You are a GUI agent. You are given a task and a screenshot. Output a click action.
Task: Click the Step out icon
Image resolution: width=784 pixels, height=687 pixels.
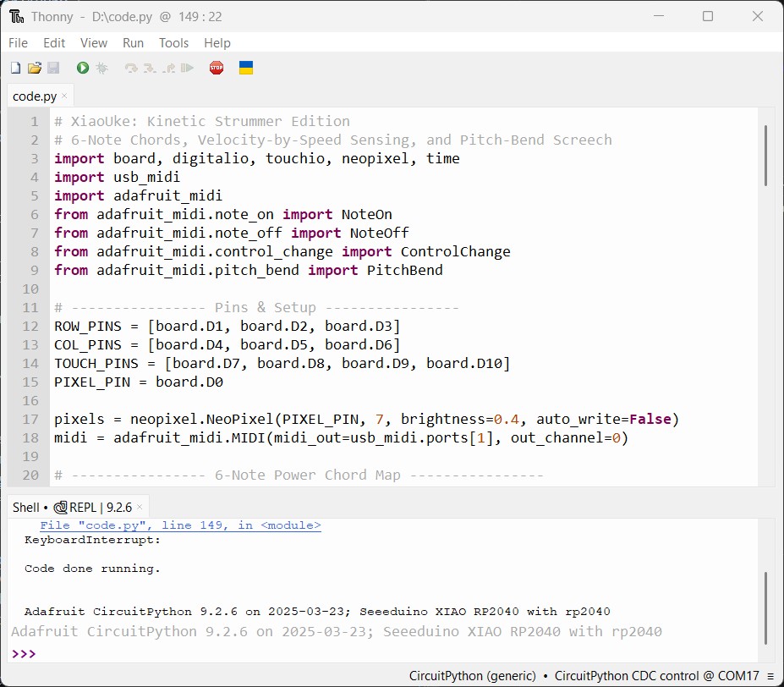169,67
